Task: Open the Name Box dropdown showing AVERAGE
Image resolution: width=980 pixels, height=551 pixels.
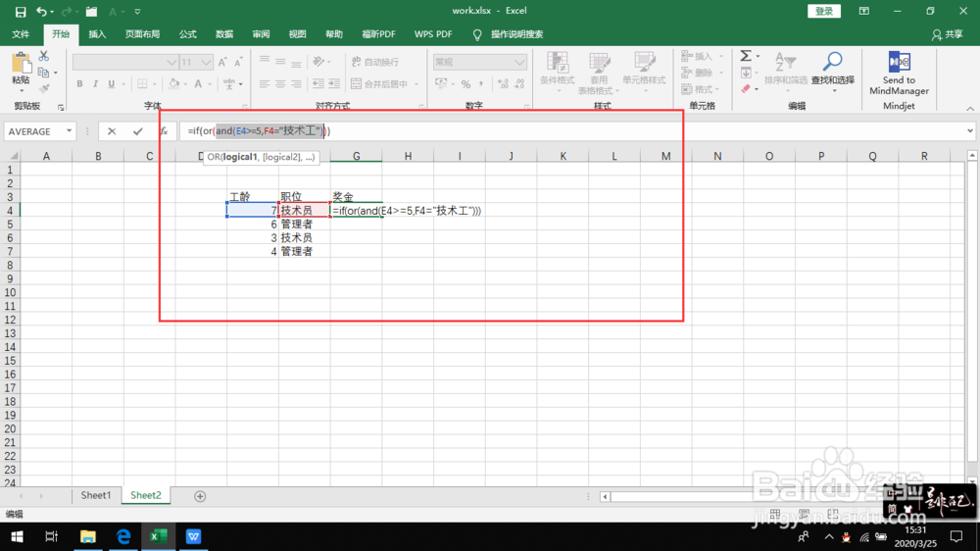Action: 69,131
